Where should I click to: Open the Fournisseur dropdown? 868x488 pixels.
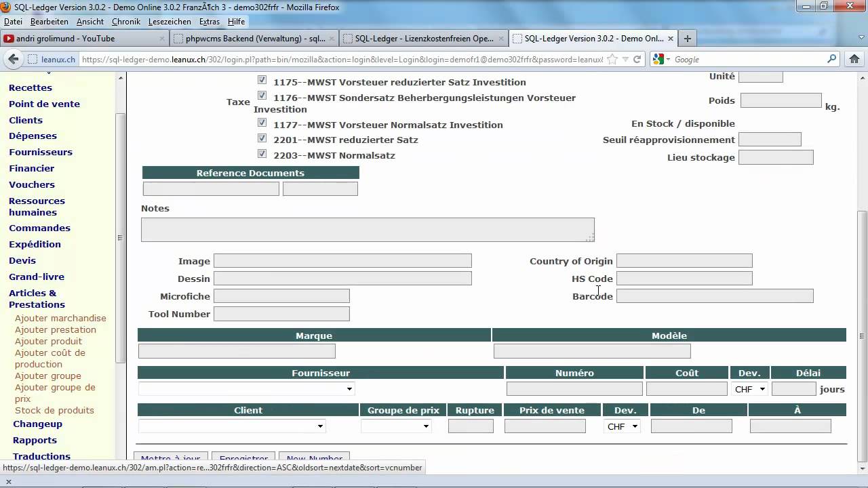pyautogui.click(x=247, y=389)
